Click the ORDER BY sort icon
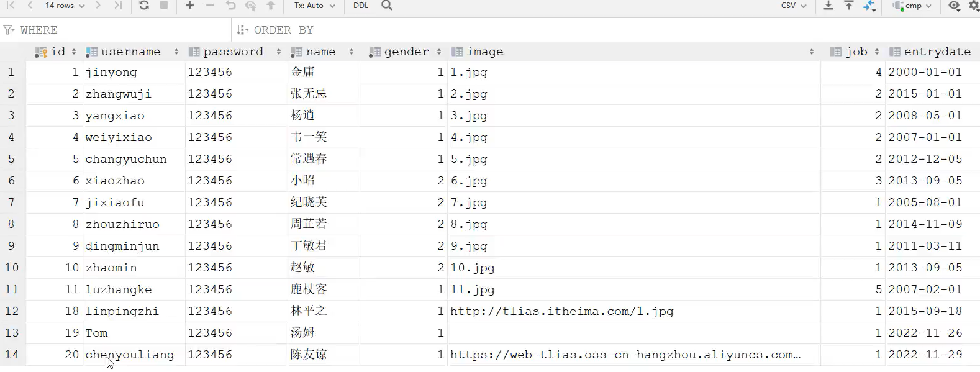The height and width of the screenshot is (372, 980). tap(242, 30)
